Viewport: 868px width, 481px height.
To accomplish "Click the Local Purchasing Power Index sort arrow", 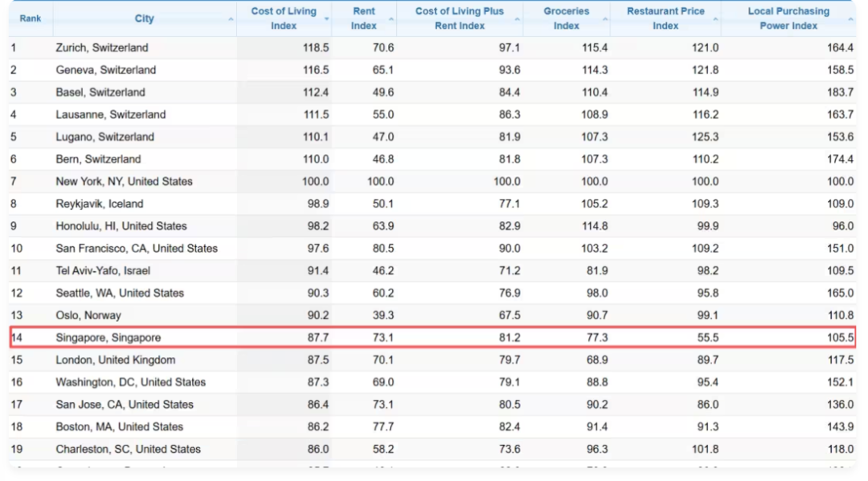I will [850, 19].
